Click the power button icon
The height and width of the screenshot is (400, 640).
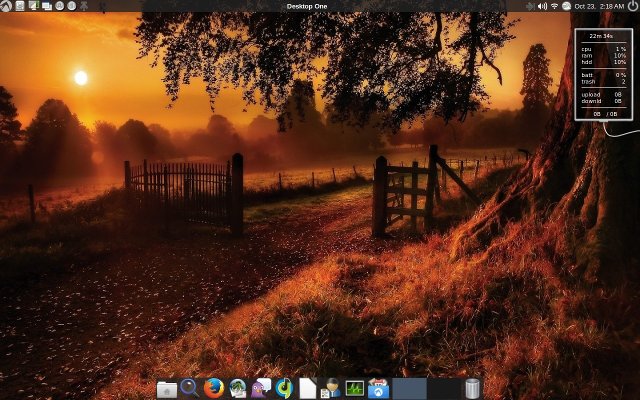[633, 6]
